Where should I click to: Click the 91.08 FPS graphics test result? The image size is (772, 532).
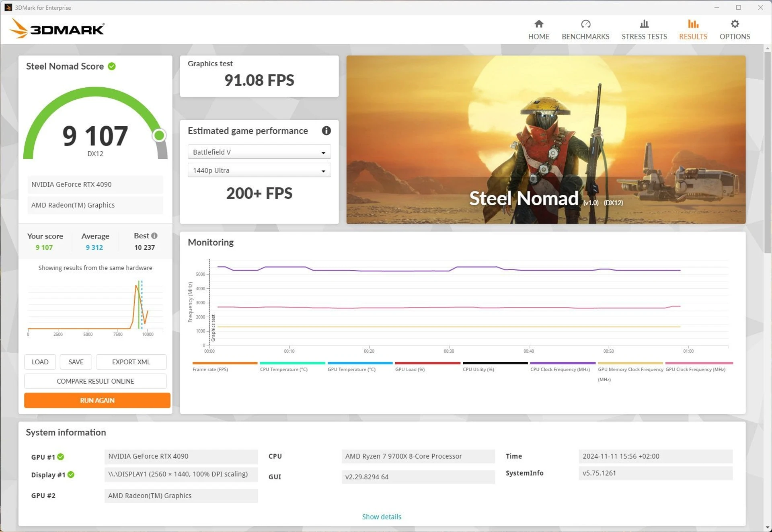coord(259,80)
